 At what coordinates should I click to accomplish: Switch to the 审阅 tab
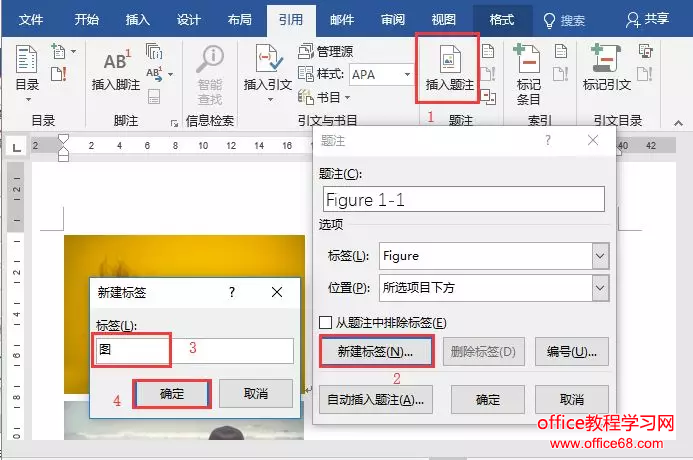point(393,20)
